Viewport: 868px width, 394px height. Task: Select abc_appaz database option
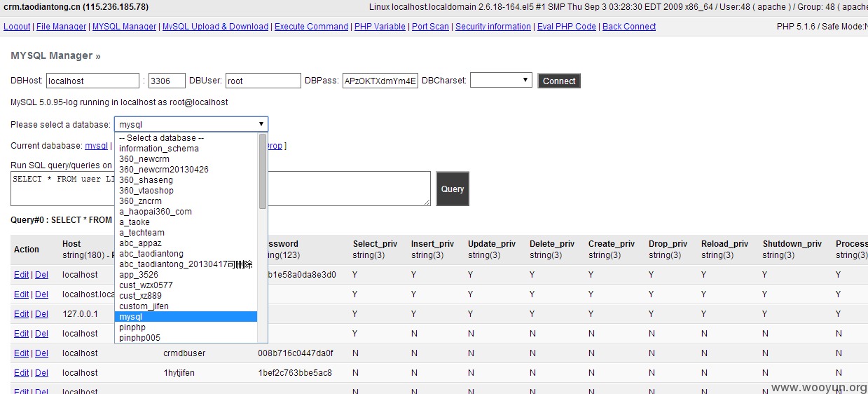tap(186, 243)
